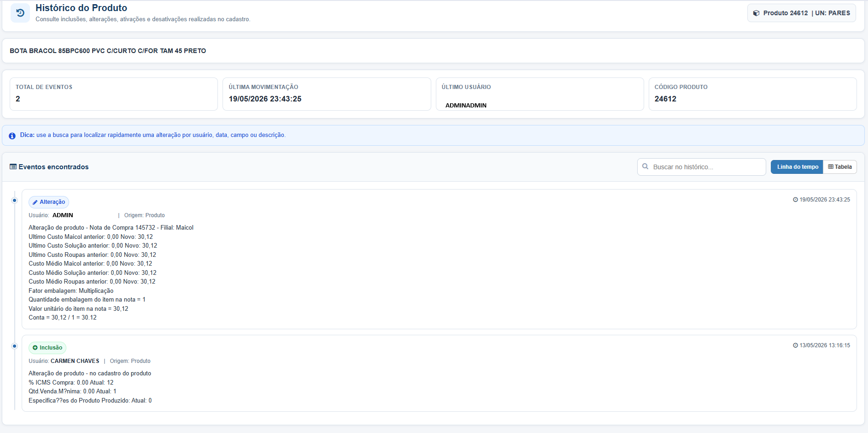The height and width of the screenshot is (433, 868).
Task: Click the table grid icon in Tabela button
Action: pos(831,167)
